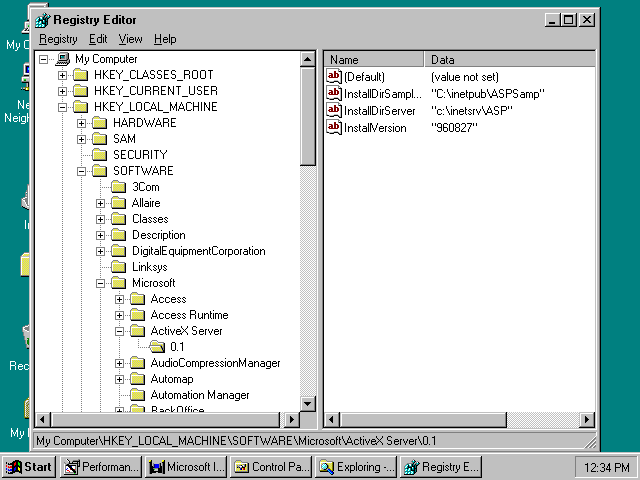Click the 3Com key folder icon
This screenshot has width=640, height=480.
coord(119,187)
